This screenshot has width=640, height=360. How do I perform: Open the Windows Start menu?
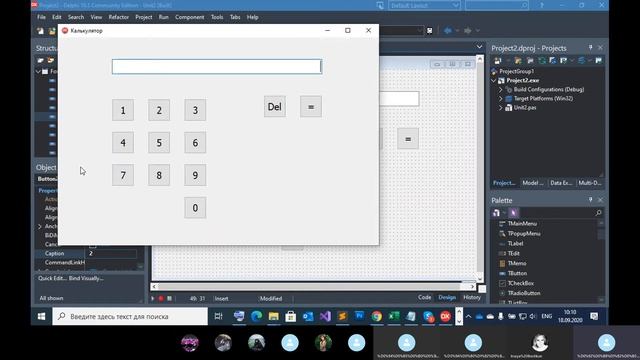point(42,316)
